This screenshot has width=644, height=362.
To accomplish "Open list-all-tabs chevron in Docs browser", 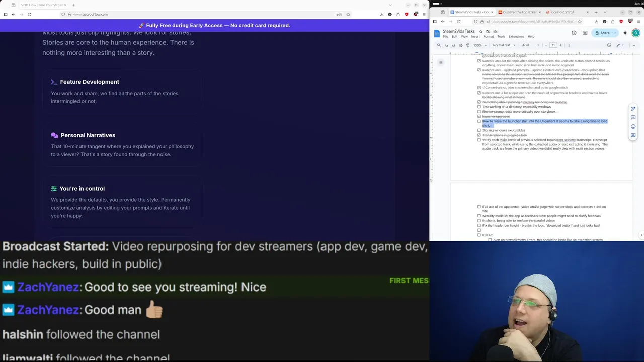I will 604,12.
